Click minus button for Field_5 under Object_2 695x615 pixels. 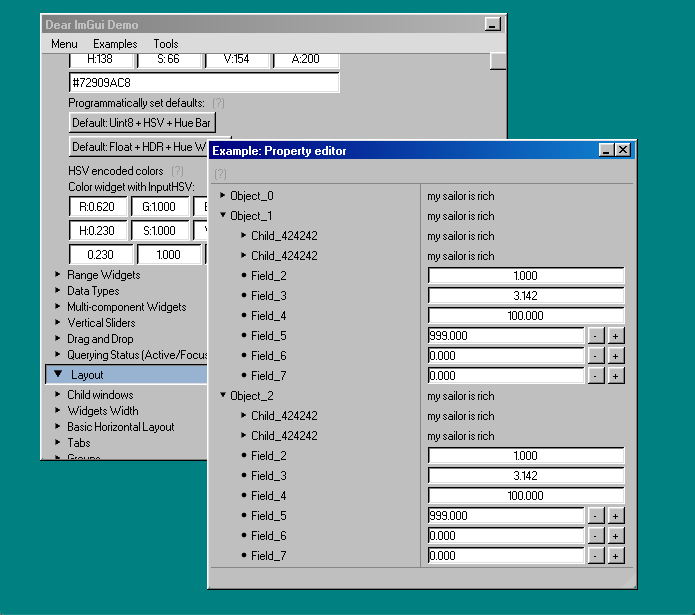(x=595, y=516)
